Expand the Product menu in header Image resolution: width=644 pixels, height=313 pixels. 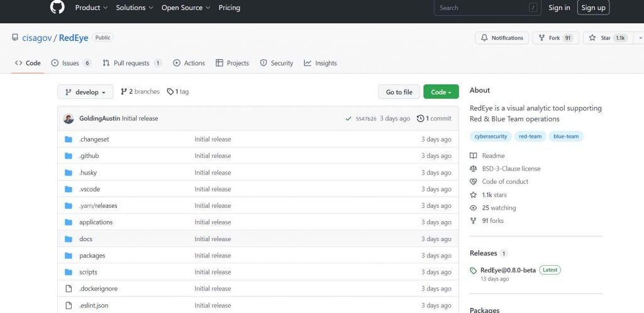(91, 8)
